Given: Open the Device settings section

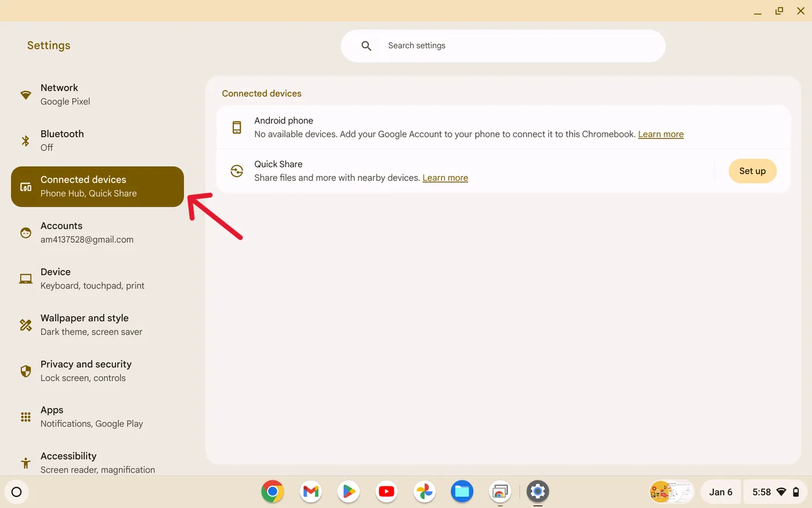Looking at the screenshot, I should 97,279.
